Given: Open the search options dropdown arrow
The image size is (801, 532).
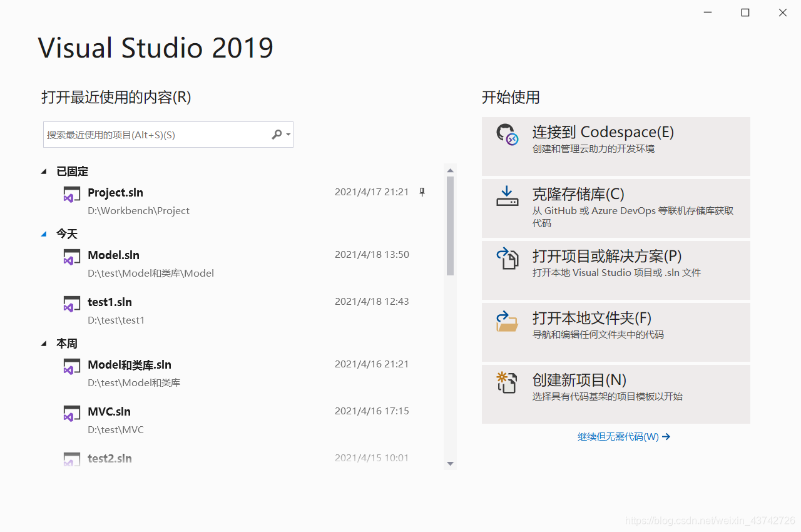Looking at the screenshot, I should (288, 135).
